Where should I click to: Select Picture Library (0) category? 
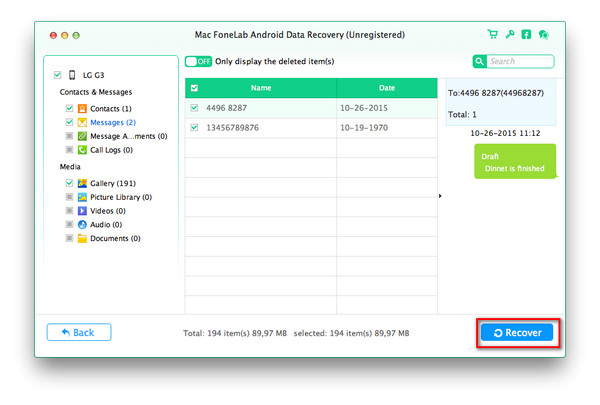point(121,197)
